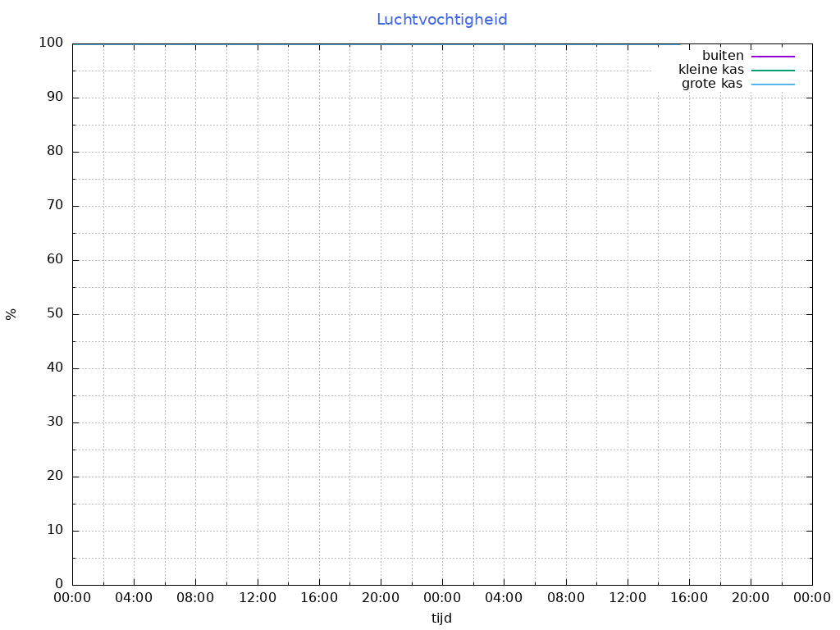Select the buiten legend label
This screenshot has width=840, height=630.
723,56
